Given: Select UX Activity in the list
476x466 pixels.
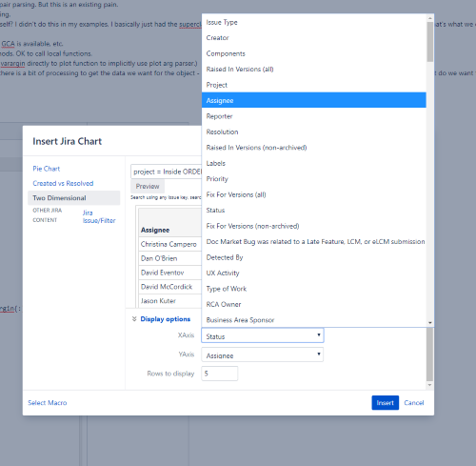Looking at the screenshot, I should (x=314, y=273).
